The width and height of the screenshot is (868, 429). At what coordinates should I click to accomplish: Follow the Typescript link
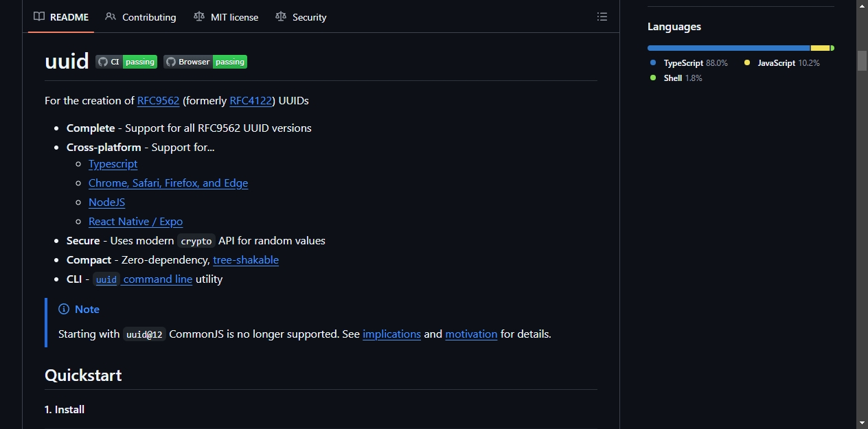(113, 163)
